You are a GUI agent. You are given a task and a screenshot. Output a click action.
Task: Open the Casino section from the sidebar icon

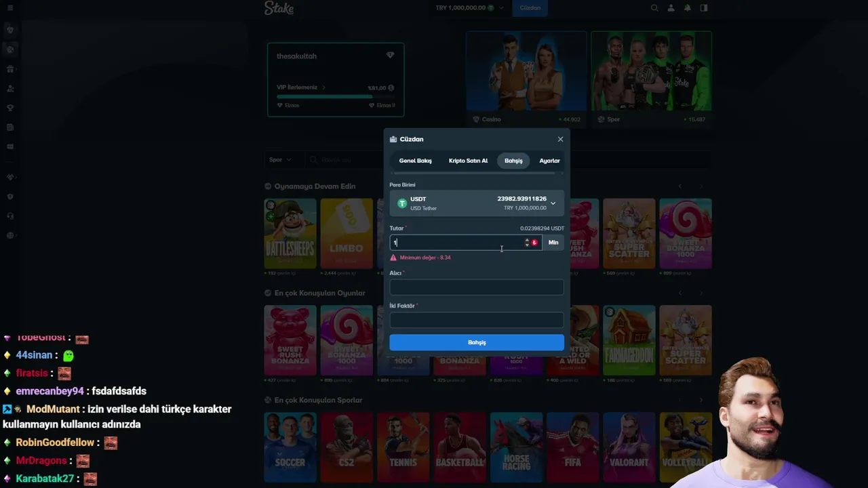[x=9, y=30]
